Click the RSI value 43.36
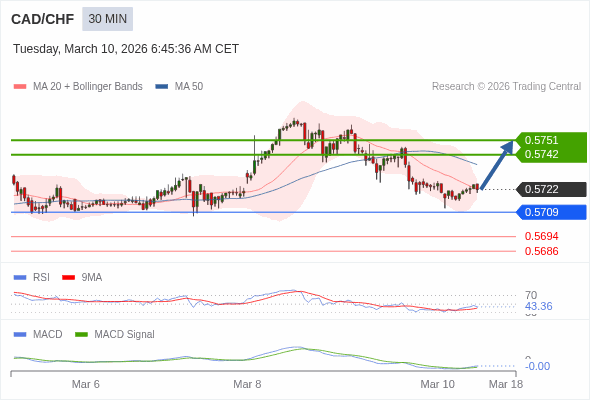Viewport: 590px width, 400px height. [538, 306]
